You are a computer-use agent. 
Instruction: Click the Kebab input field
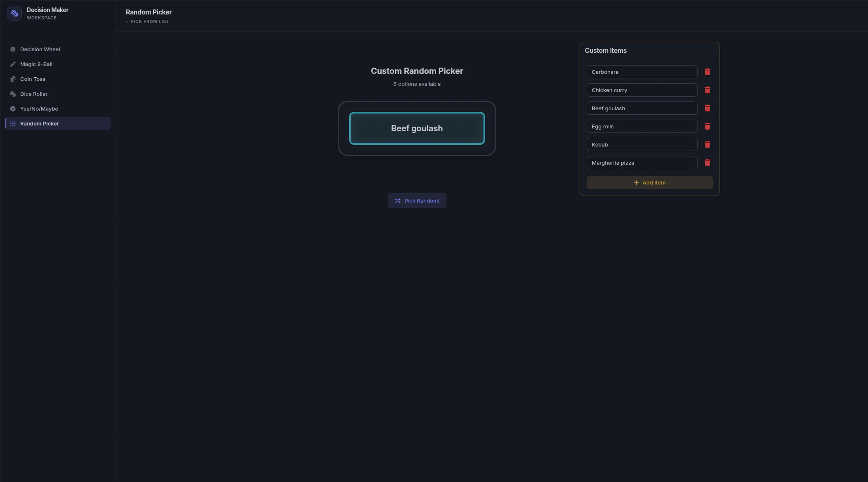click(642, 144)
